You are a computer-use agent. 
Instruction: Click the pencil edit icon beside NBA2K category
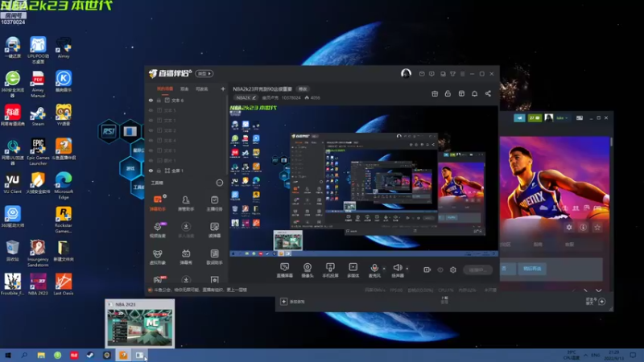254,97
